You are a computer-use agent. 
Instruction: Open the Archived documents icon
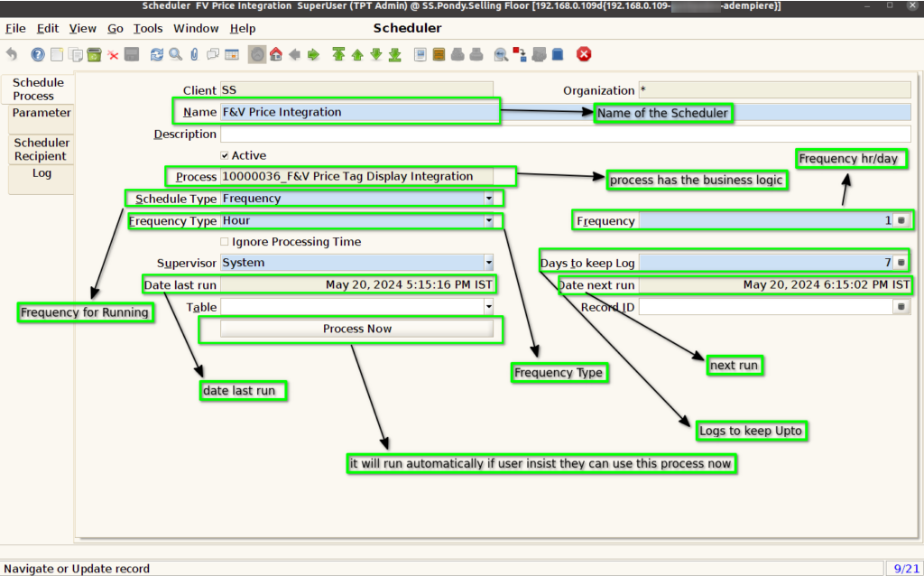pyautogui.click(x=439, y=54)
